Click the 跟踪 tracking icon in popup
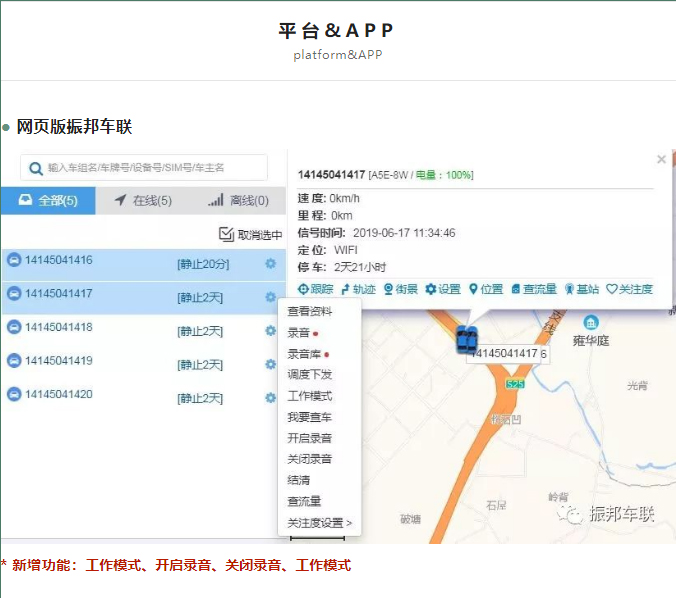Image resolution: width=676 pixels, height=598 pixels. (x=303, y=289)
